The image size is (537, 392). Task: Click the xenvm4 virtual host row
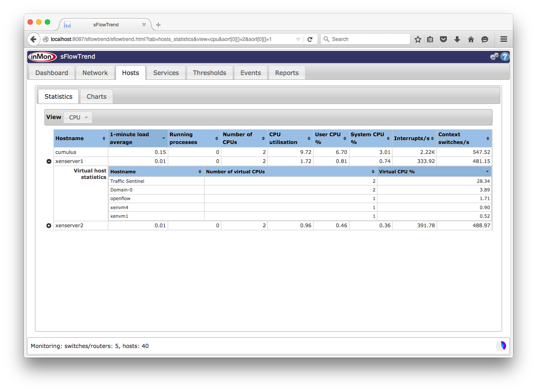click(300, 207)
